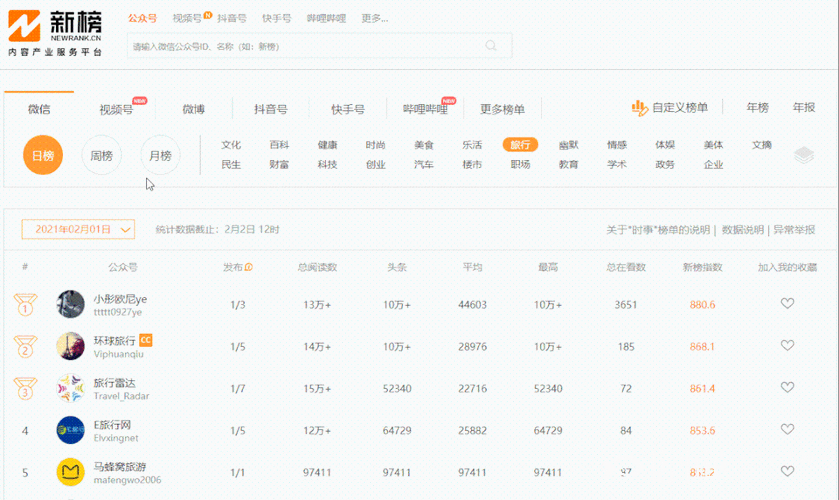The width and height of the screenshot is (839, 500).
Task: Select the 教育 category
Action: coord(568,164)
